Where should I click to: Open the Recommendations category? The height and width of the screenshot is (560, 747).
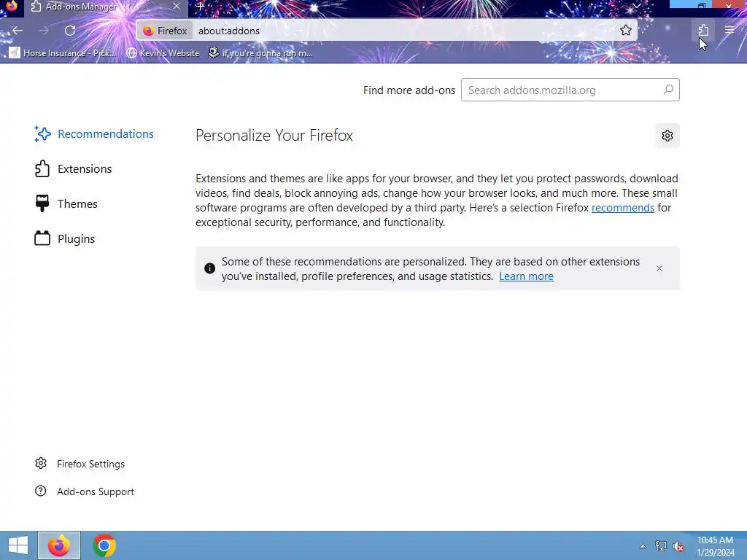94,134
